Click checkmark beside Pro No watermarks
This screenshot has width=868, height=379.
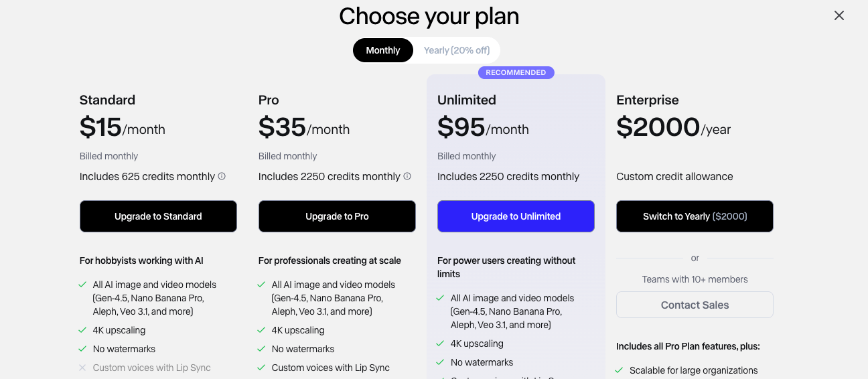(x=261, y=349)
